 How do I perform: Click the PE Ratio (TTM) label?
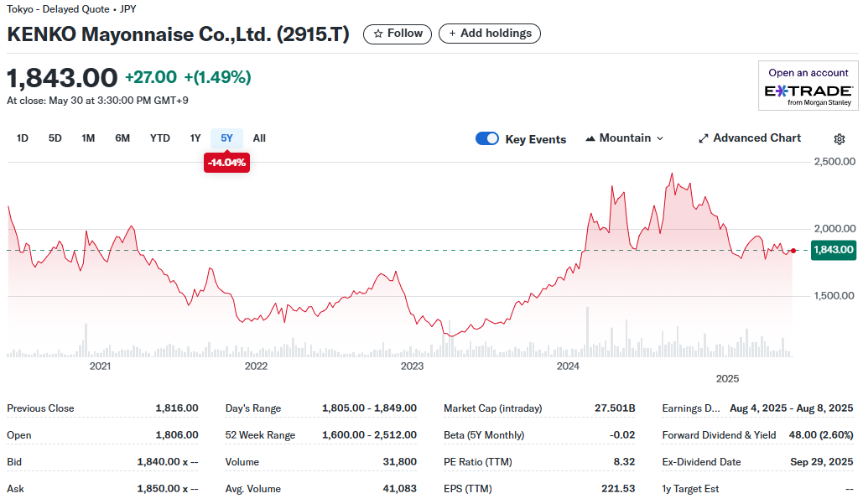click(x=478, y=462)
